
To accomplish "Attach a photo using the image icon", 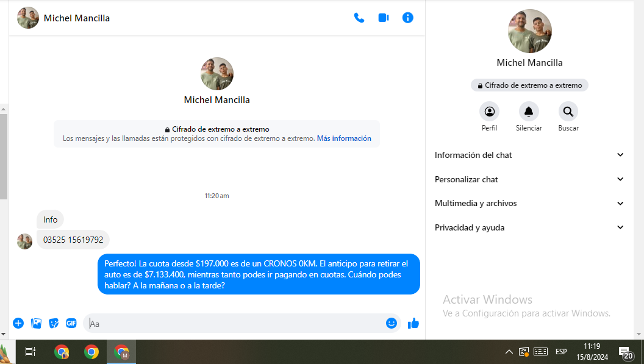I will [x=36, y=323].
